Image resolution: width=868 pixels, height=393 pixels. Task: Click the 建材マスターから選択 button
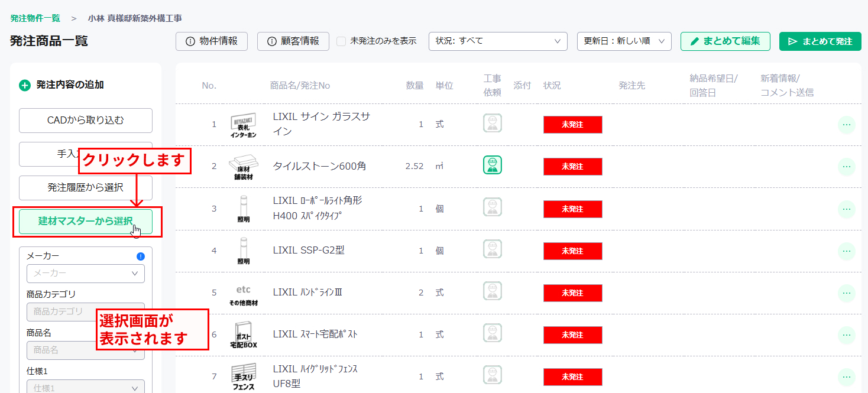86,222
